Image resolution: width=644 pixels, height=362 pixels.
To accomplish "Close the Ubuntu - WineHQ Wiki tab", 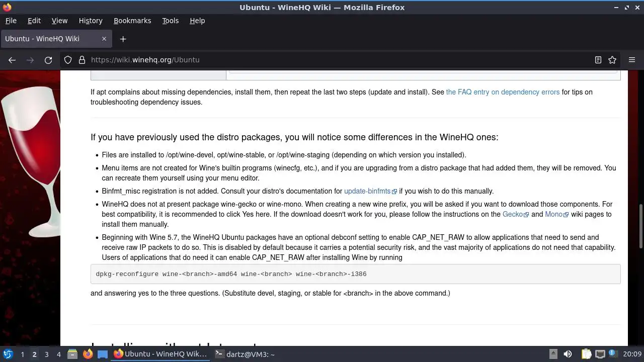I will point(104,39).
